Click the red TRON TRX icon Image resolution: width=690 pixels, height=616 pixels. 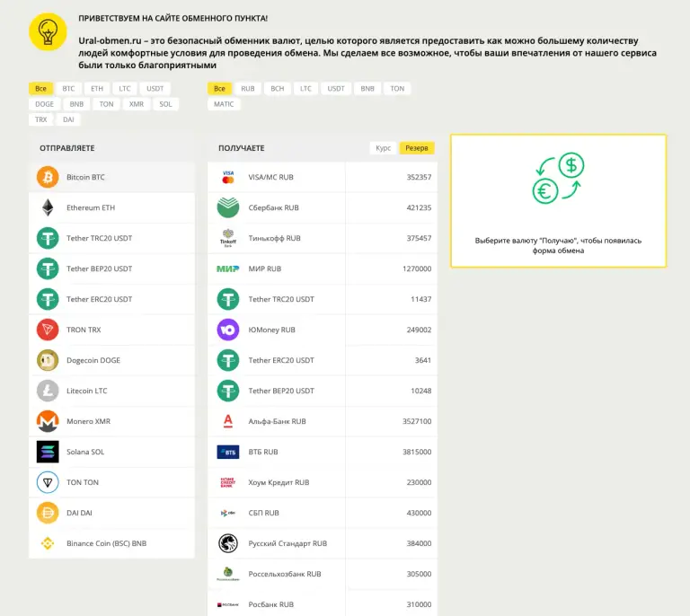(x=48, y=330)
